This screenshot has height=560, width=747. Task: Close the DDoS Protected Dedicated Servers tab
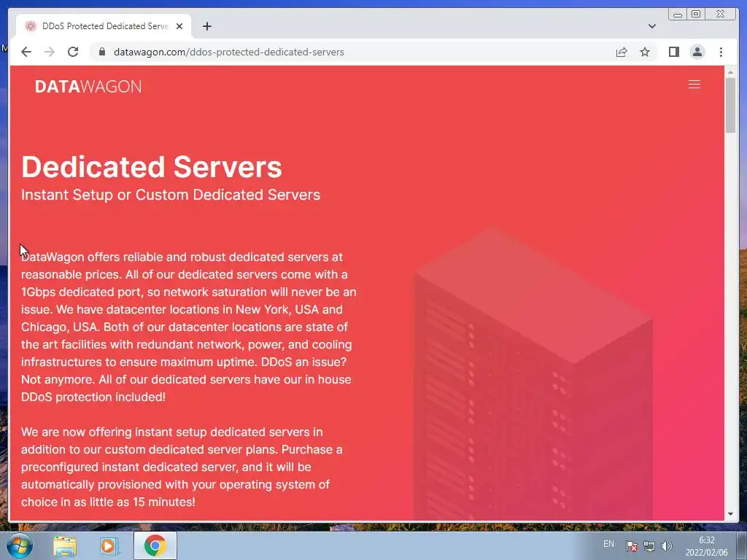point(179,26)
